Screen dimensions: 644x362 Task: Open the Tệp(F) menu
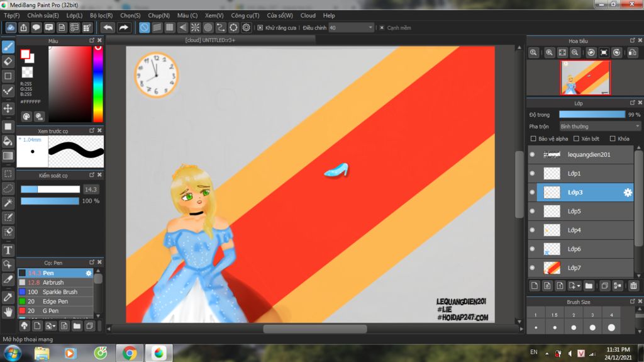(11, 15)
